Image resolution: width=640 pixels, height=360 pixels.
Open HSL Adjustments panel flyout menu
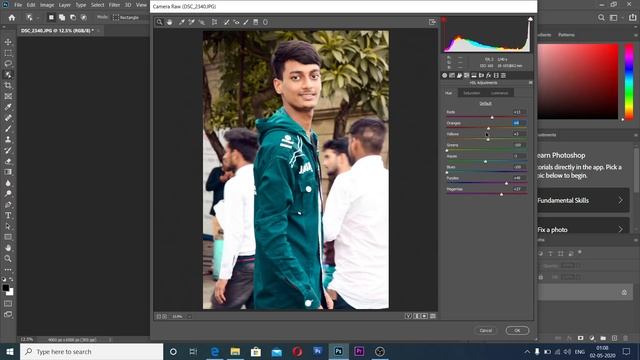(530, 83)
